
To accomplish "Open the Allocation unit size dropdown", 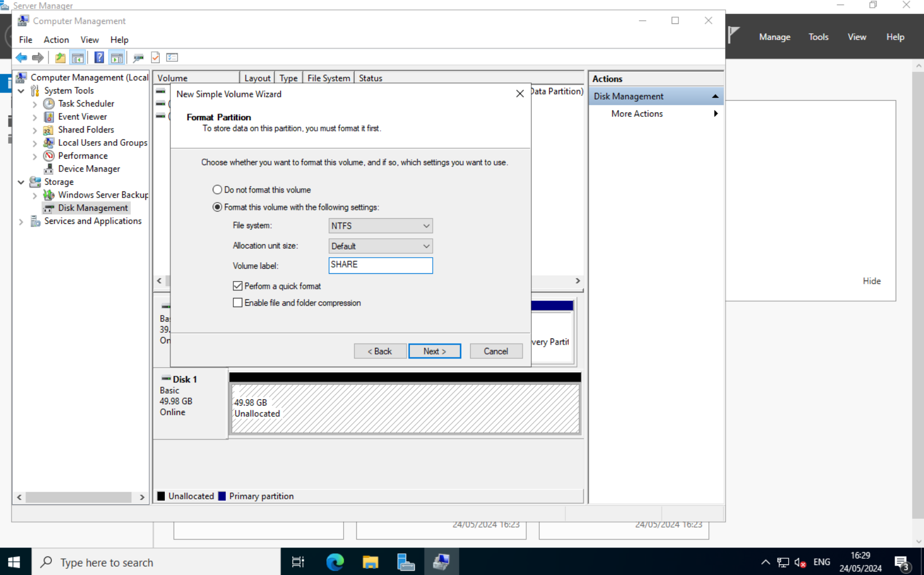I will 380,246.
